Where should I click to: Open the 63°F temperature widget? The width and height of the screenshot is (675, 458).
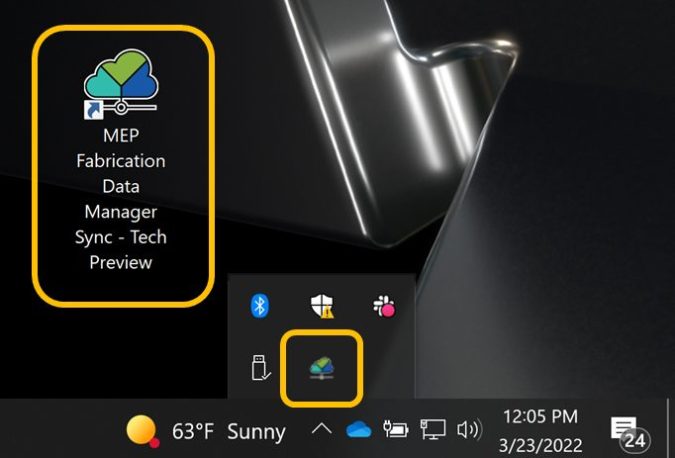[x=192, y=431]
